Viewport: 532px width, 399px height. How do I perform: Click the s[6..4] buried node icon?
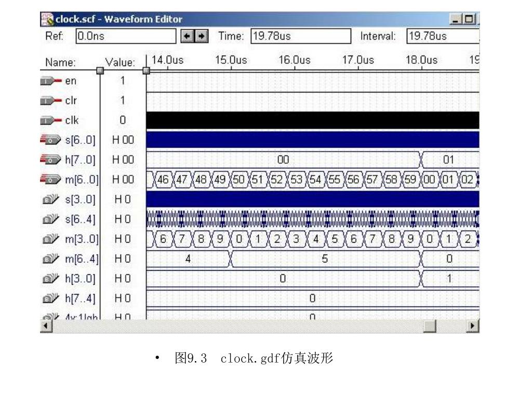pos(51,219)
